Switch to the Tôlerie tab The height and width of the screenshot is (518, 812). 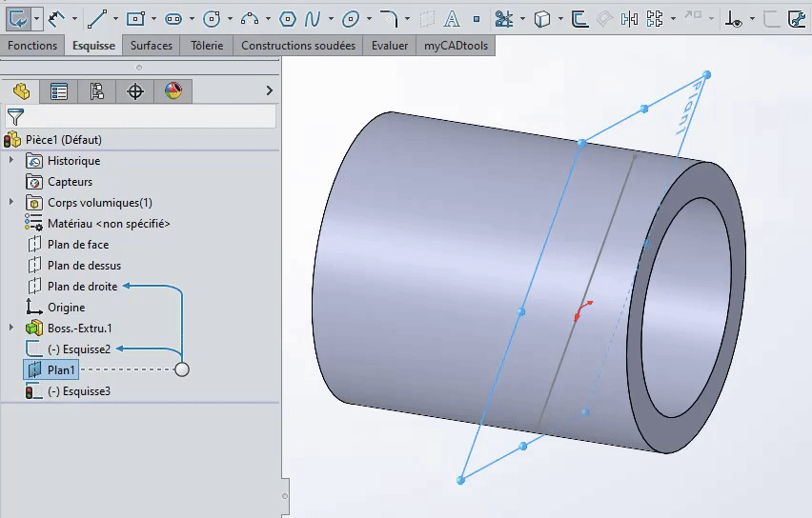(x=207, y=46)
